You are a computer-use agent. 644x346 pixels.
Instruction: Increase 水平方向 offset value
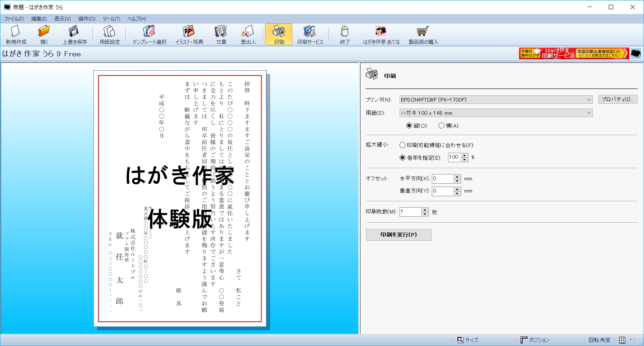click(457, 177)
